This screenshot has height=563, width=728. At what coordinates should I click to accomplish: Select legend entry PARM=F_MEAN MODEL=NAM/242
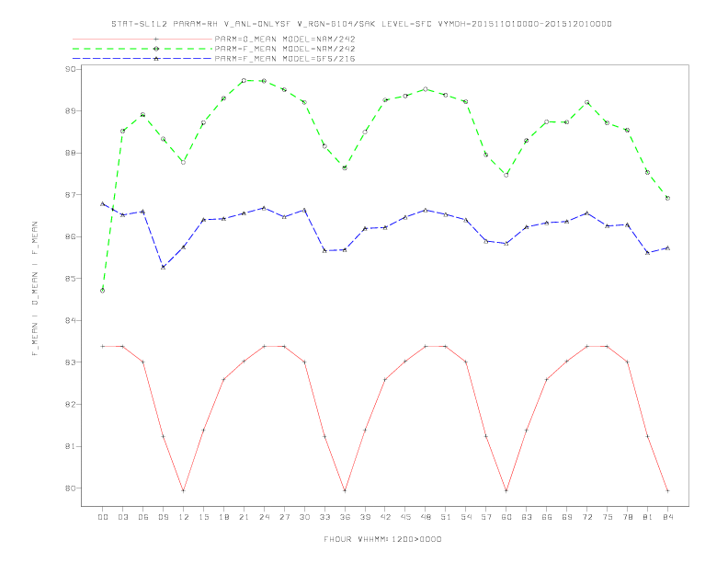point(285,49)
